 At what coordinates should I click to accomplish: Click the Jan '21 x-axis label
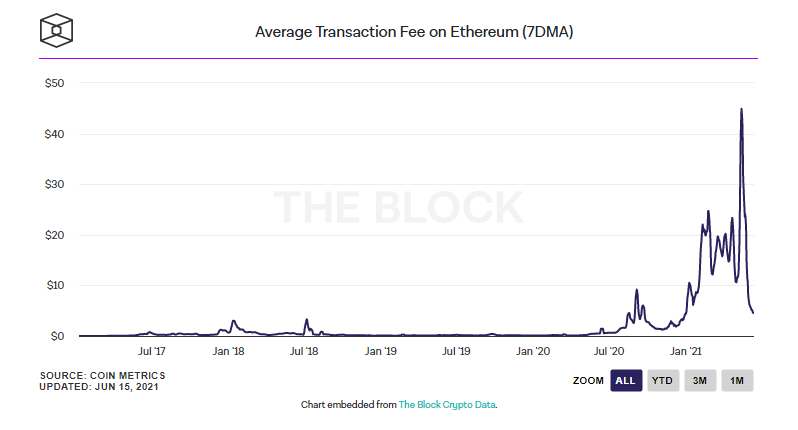685,352
